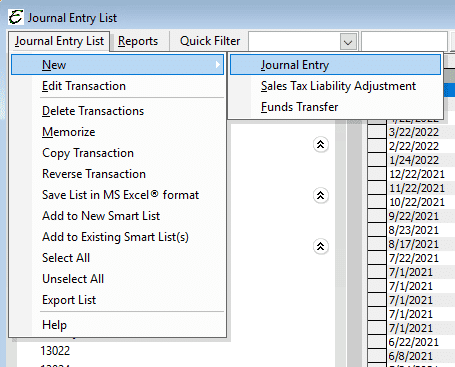Open Help from the menu
This screenshot has width=455, height=367.
pyautogui.click(x=118, y=325)
